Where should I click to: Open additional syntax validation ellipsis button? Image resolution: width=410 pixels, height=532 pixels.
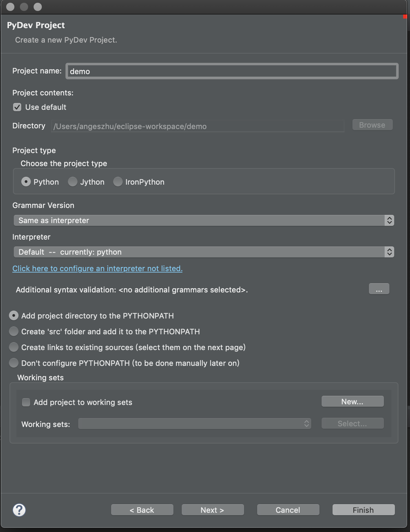379,289
